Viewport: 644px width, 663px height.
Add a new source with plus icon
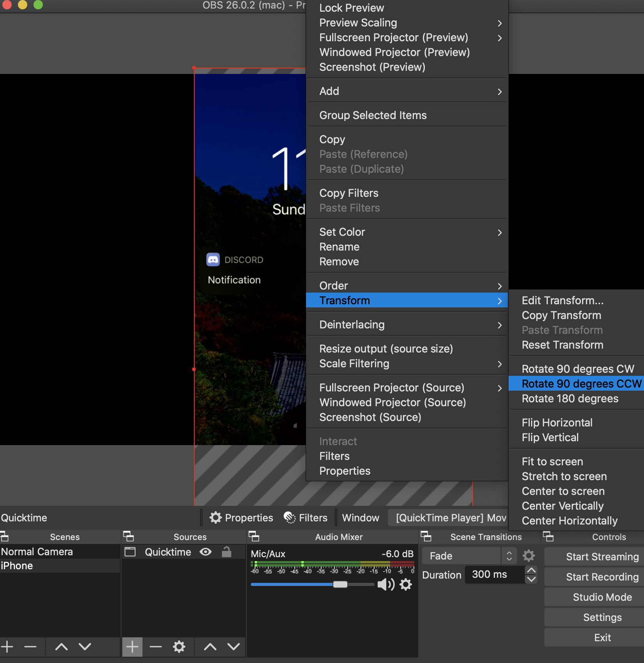(x=132, y=647)
